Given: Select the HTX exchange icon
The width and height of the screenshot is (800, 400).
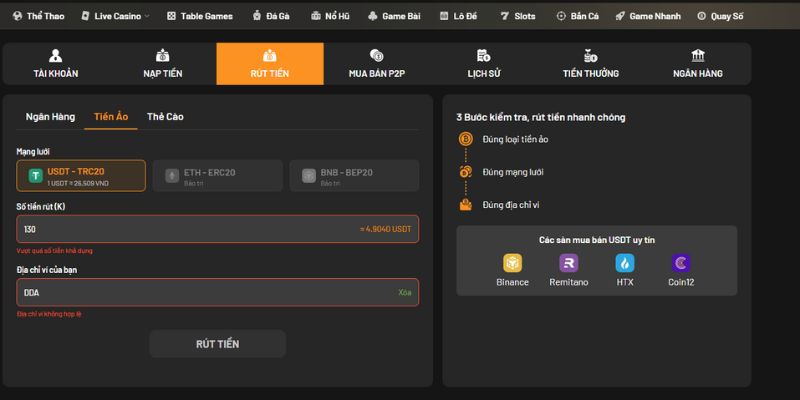Looking at the screenshot, I should coord(625,264).
